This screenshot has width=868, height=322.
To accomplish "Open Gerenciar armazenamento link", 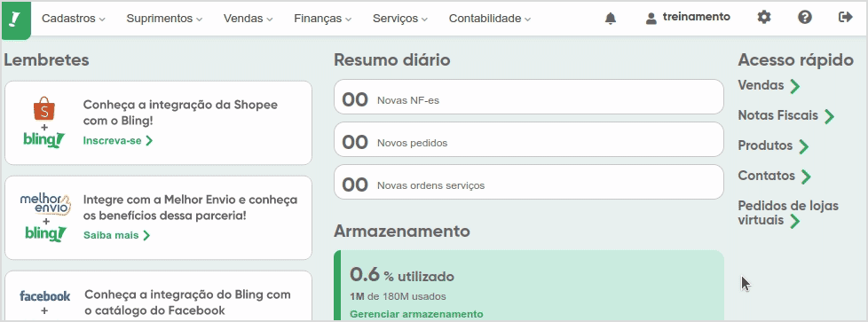I will coord(416,314).
